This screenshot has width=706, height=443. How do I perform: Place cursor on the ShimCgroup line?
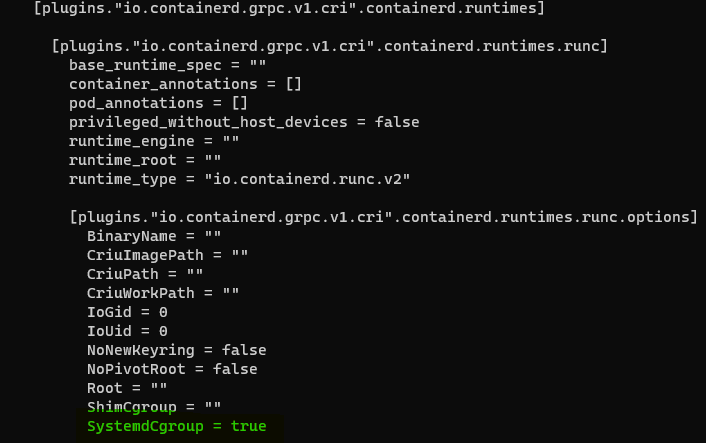pos(154,407)
